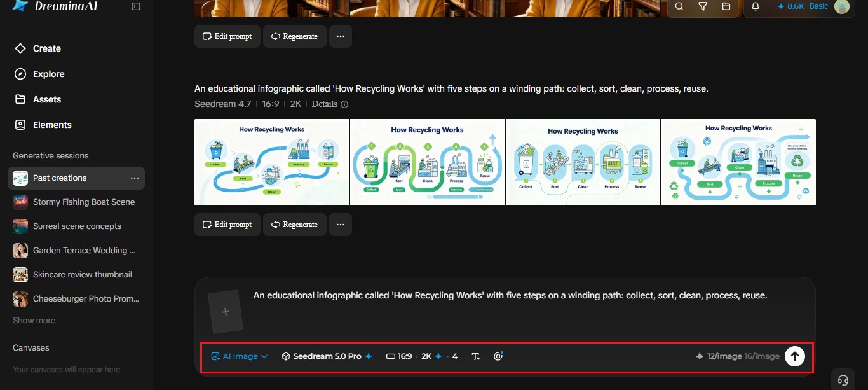Click the 8.6K credits balance
This screenshot has width=868, height=390.
click(x=790, y=6)
